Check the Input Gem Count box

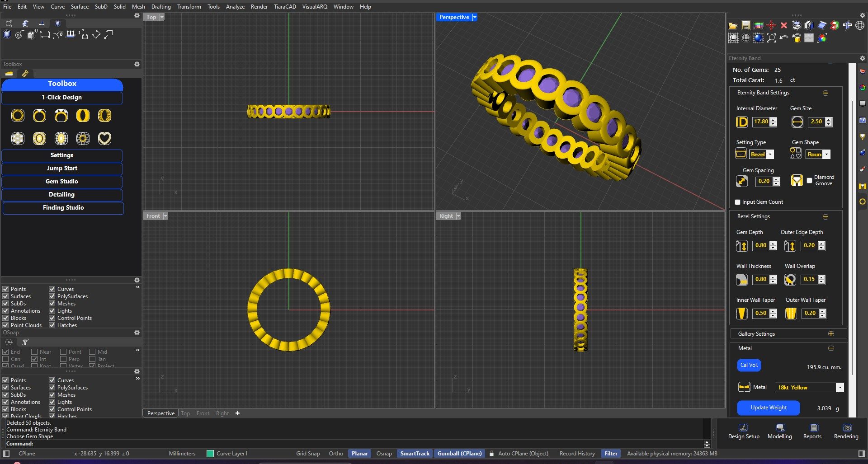[737, 202]
